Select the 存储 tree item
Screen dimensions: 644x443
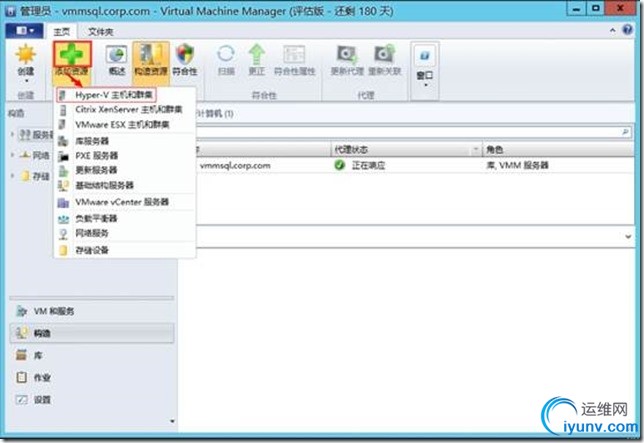(36, 176)
